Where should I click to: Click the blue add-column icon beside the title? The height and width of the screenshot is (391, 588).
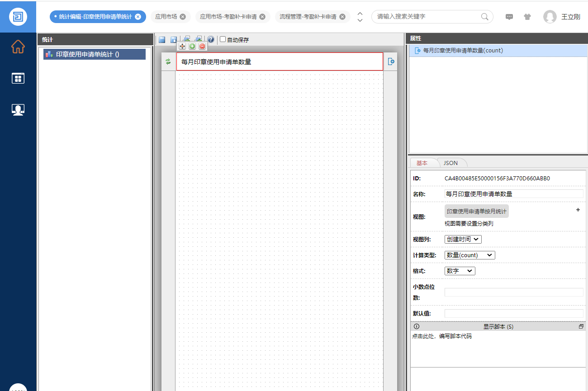391,61
